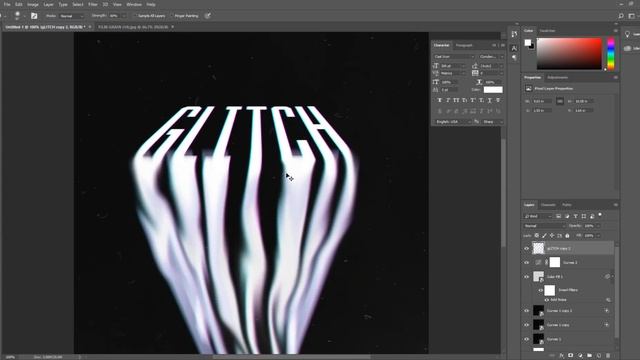The height and width of the screenshot is (360, 640).
Task: Open the search icon in options bar
Action: tap(621, 16)
